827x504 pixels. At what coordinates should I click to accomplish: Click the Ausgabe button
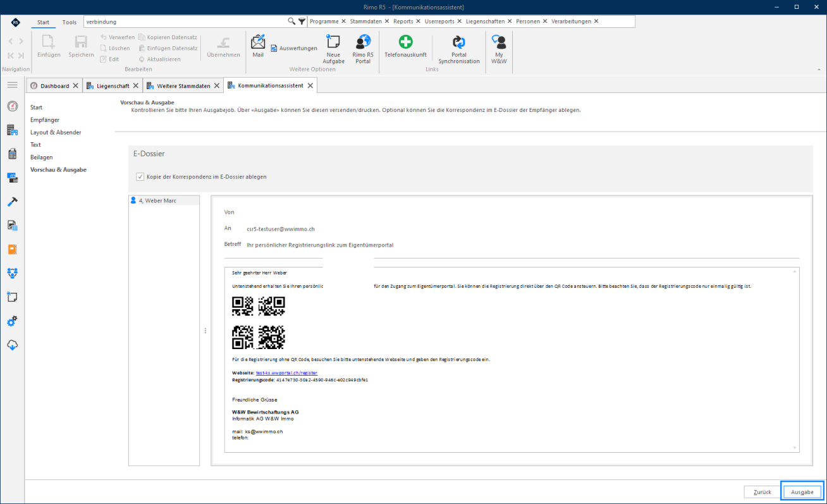[802, 492]
